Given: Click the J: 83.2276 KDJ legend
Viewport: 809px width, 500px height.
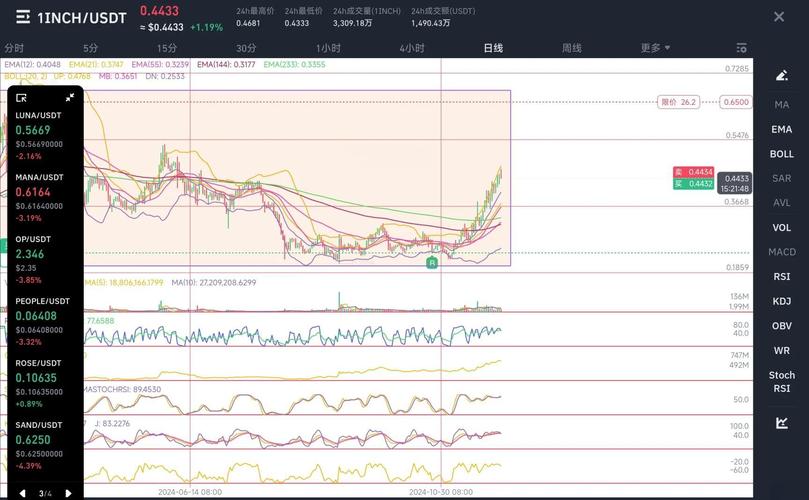Looking at the screenshot, I should (x=112, y=424).
